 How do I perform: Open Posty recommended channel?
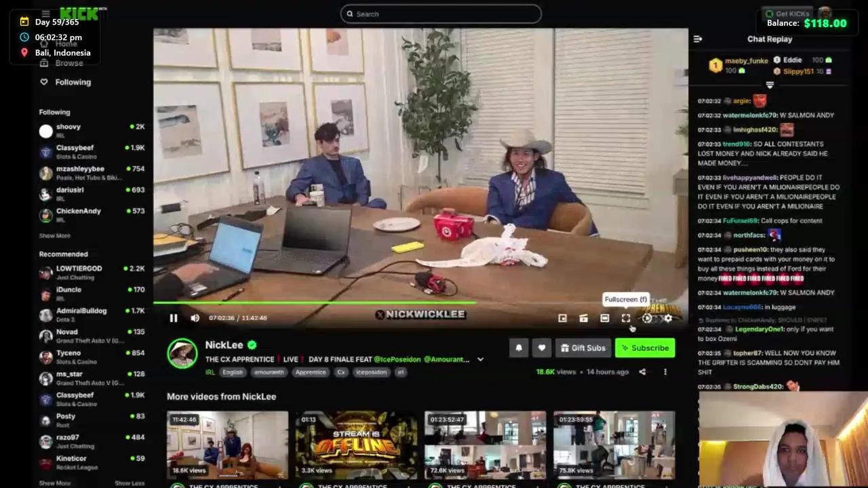pos(92,420)
